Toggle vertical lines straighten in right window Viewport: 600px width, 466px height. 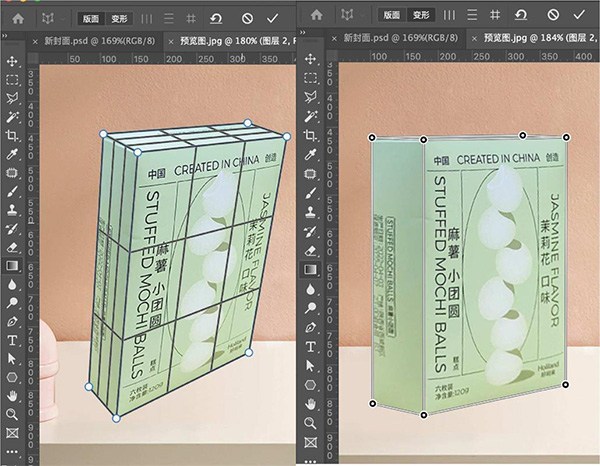(x=449, y=15)
